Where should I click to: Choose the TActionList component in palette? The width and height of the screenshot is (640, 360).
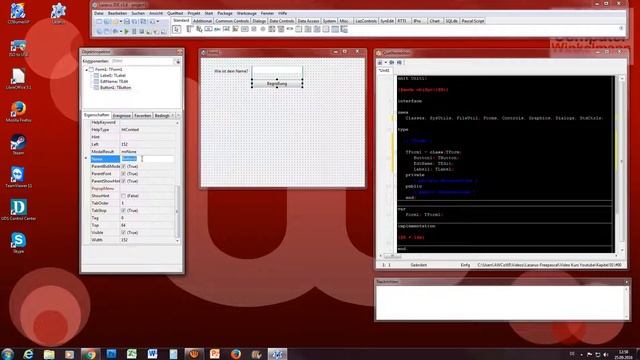(x=344, y=29)
